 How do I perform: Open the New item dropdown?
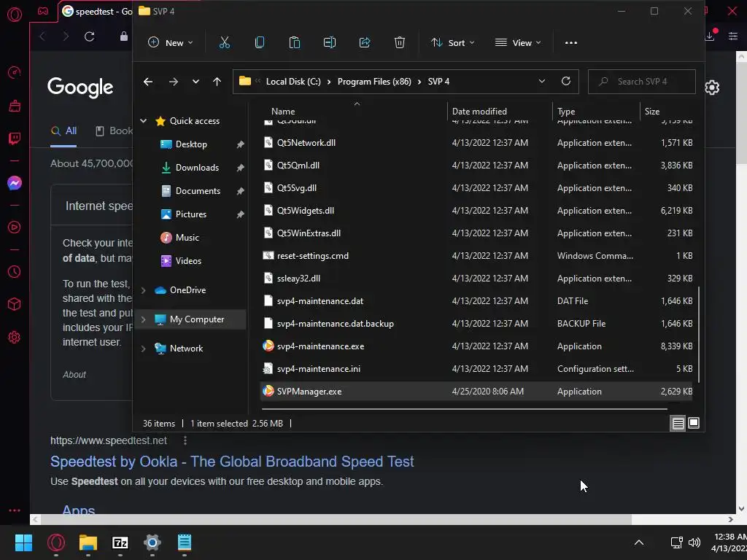(170, 43)
